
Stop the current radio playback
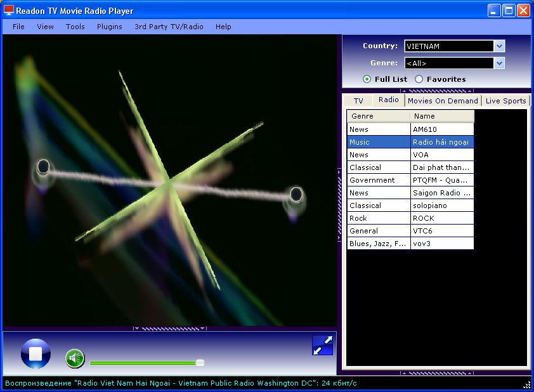(36, 353)
